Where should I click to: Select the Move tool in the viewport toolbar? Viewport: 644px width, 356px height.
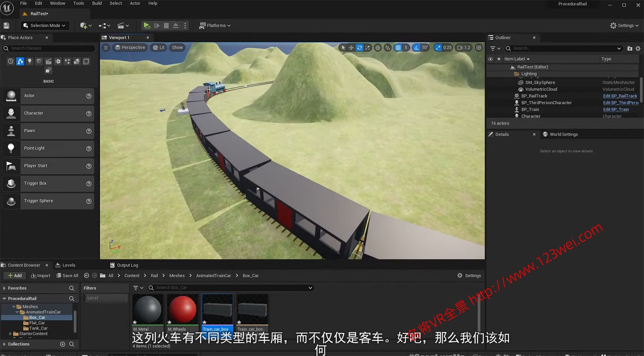pyautogui.click(x=351, y=47)
